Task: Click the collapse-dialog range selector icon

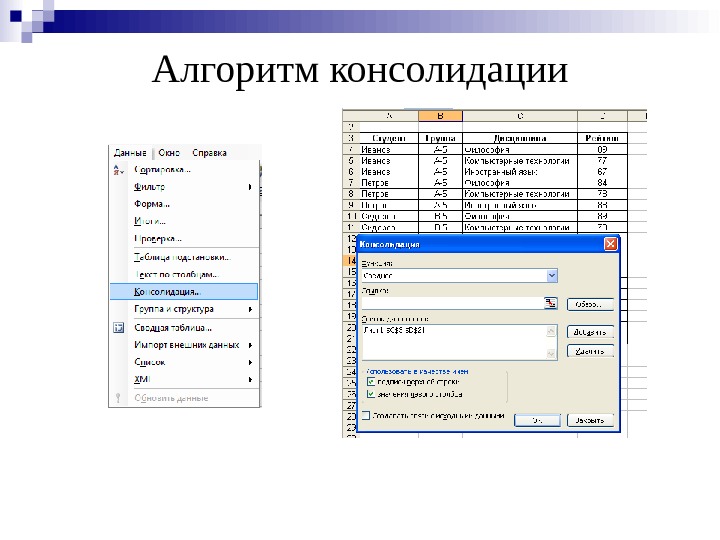Action: tap(551, 303)
